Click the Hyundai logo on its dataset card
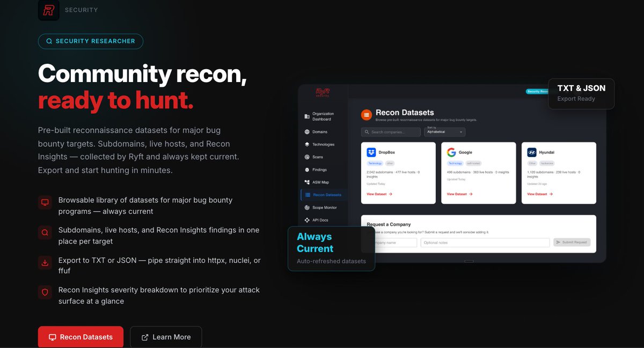Viewport: 644px width, 348px height. pos(532,152)
